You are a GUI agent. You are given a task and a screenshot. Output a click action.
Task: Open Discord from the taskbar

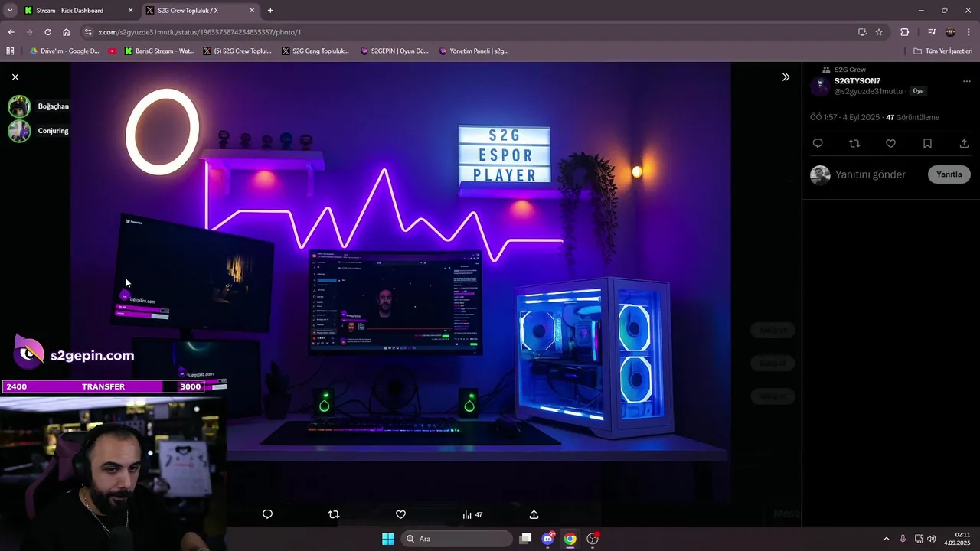547,539
